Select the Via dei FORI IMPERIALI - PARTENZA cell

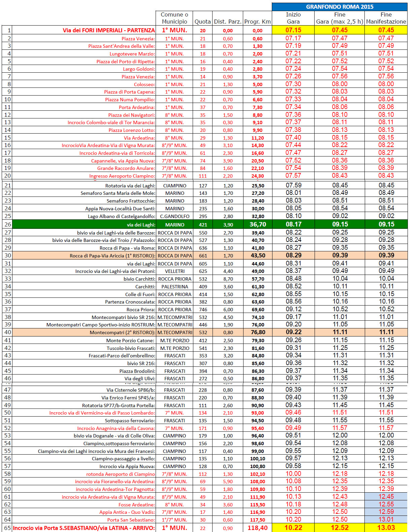(109, 30)
